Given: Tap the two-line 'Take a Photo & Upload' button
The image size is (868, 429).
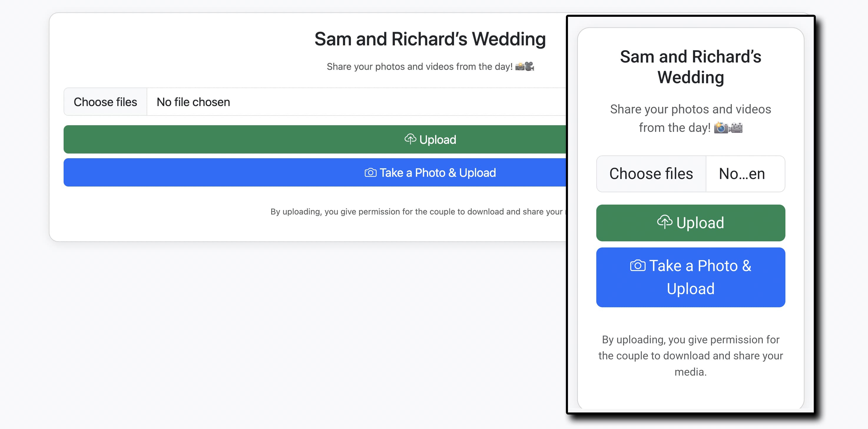Looking at the screenshot, I should click(690, 277).
